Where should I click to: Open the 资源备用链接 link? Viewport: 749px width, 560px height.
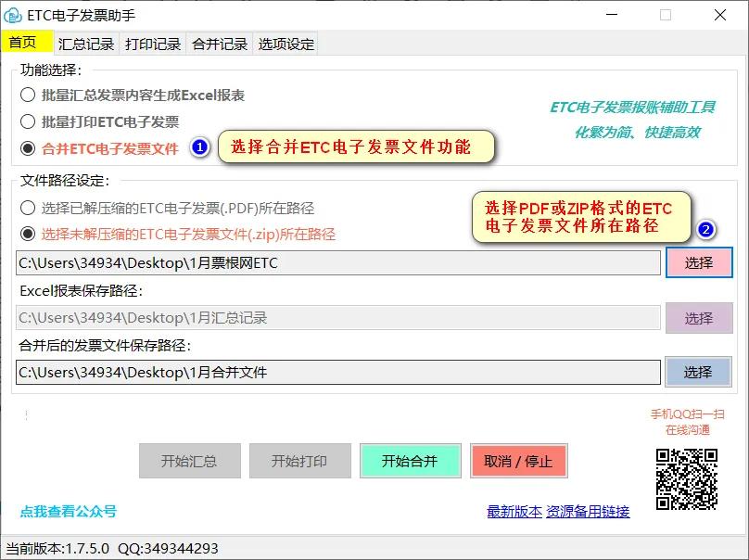(x=588, y=511)
